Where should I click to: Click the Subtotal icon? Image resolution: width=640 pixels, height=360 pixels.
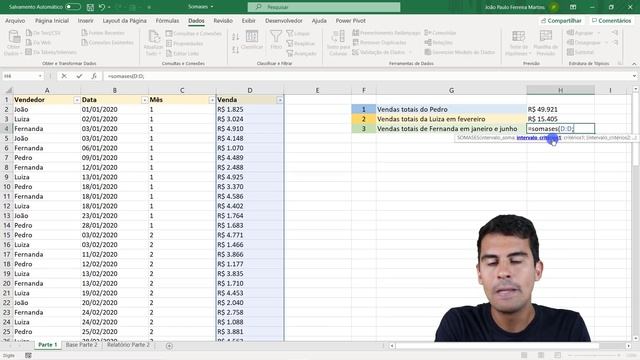(571, 52)
